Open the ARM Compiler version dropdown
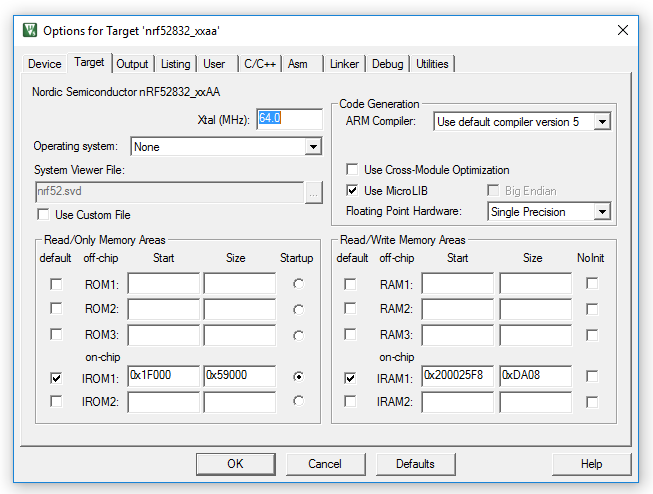Screen dimensions: 653x494 click(522, 122)
